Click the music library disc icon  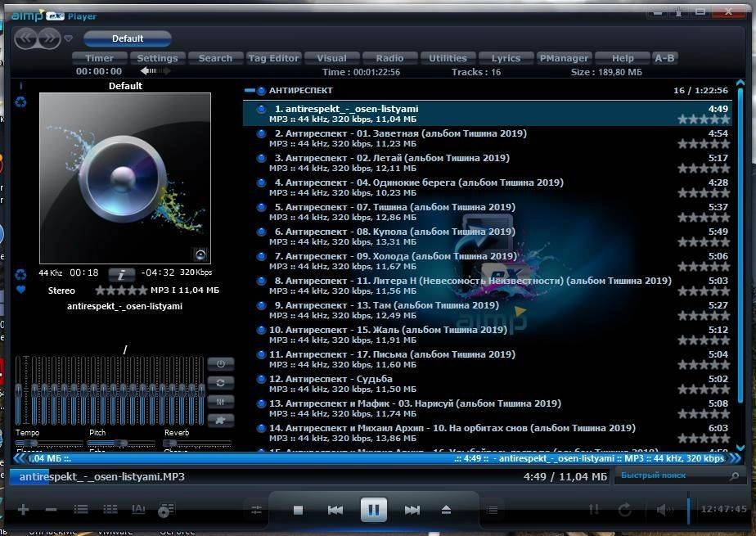(166, 510)
